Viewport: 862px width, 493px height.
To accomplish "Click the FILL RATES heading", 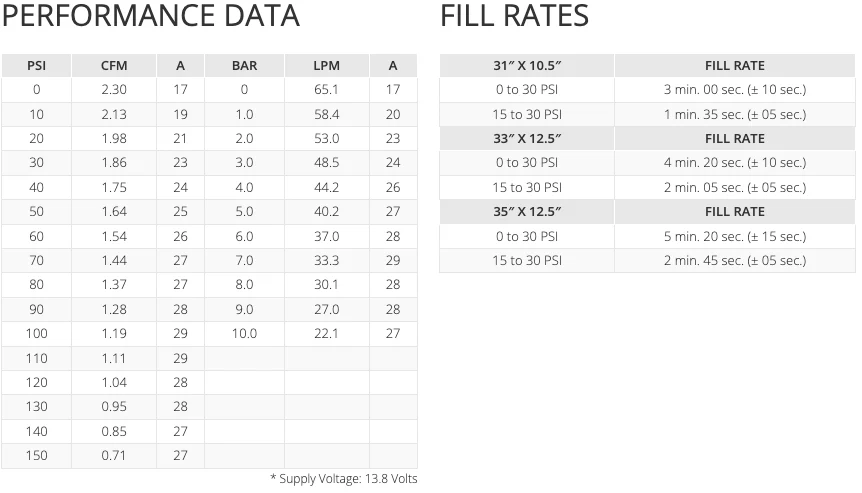I will (x=514, y=17).
